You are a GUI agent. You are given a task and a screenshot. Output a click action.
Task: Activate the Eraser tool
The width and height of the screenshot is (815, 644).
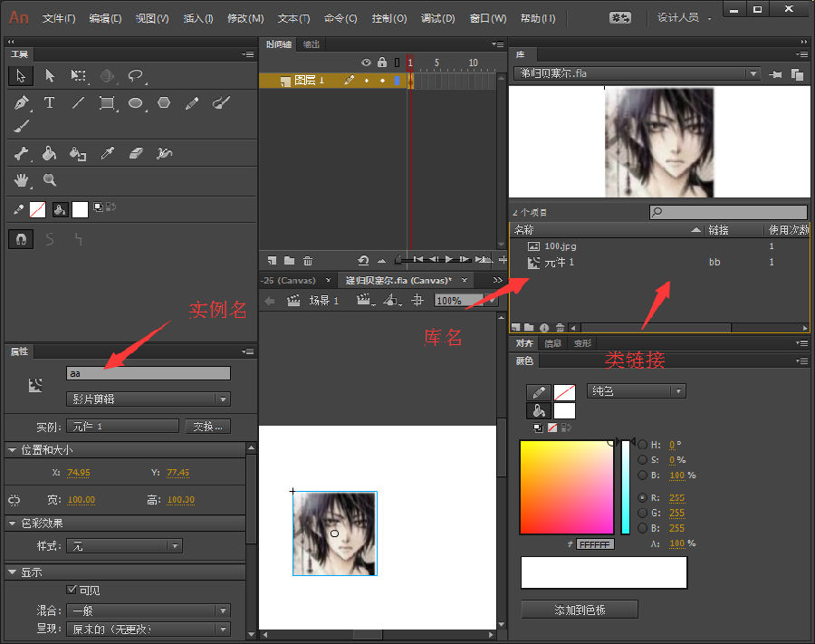pyautogui.click(x=136, y=154)
